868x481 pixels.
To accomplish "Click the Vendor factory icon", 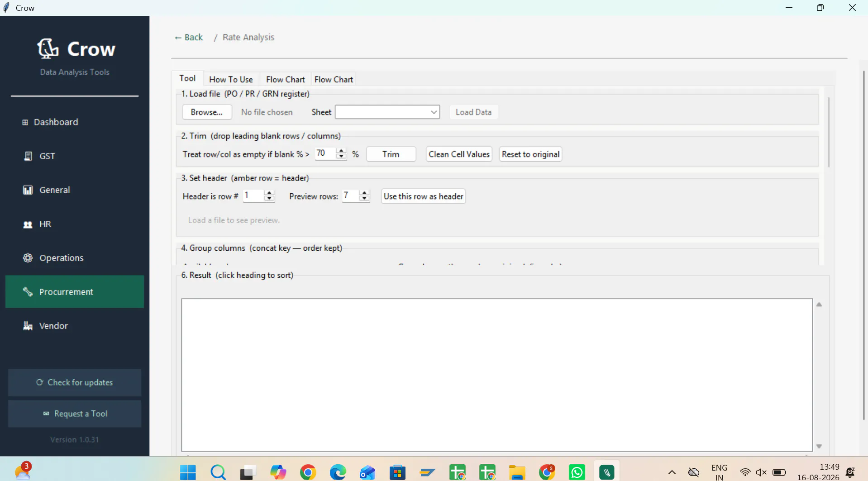I will (x=28, y=326).
